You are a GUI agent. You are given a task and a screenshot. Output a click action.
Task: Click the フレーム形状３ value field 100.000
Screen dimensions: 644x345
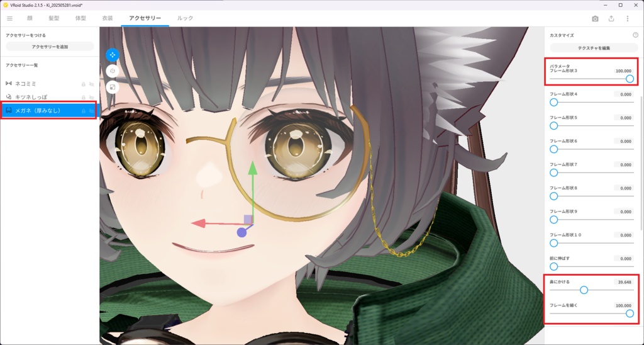(623, 71)
